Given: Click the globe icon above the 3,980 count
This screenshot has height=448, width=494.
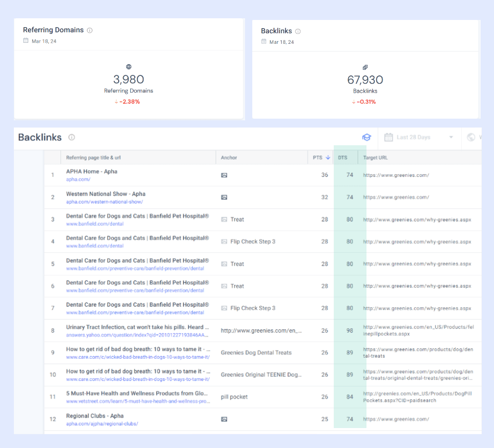Looking at the screenshot, I should coord(129,67).
